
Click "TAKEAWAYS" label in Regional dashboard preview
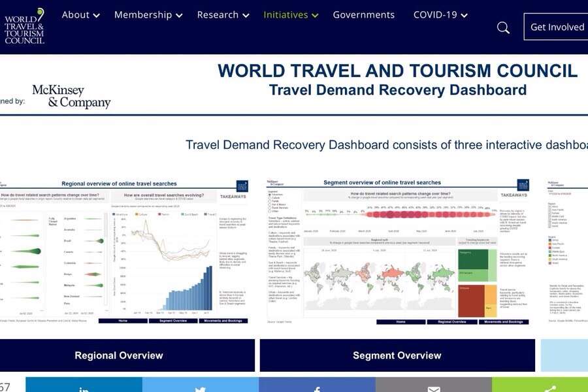[233, 197]
